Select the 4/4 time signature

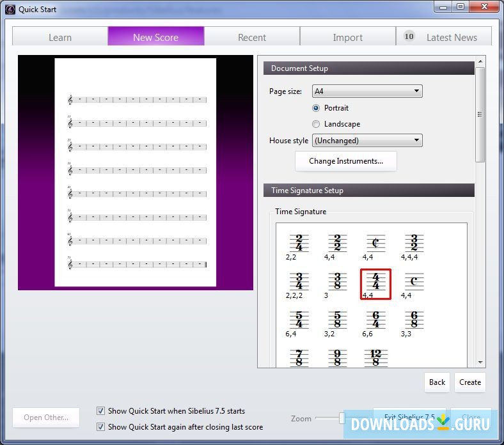coord(375,284)
